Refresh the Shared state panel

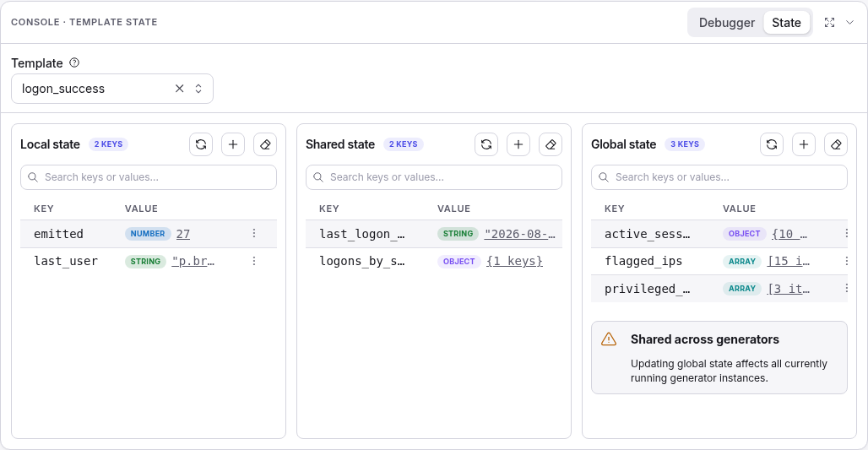pos(486,144)
